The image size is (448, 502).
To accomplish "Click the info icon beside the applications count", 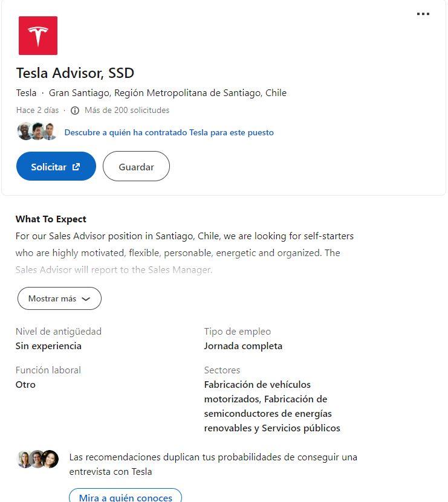I will tap(75, 111).
